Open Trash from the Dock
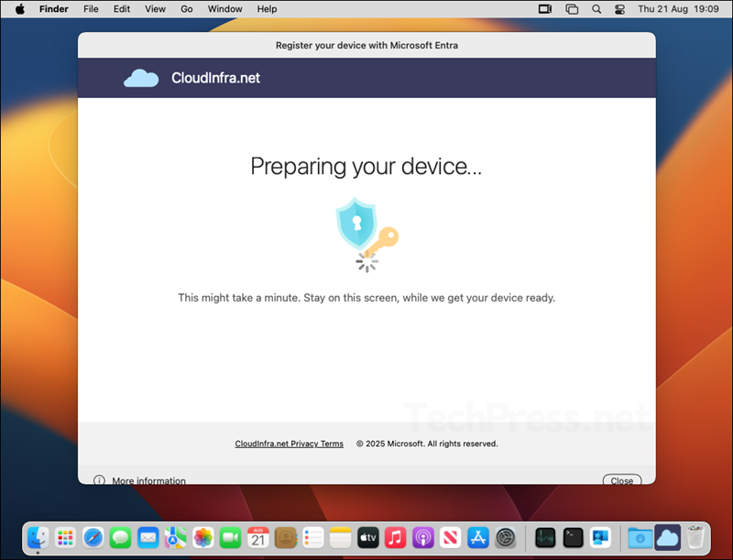Viewport: 733px width, 560px height. 695,538
